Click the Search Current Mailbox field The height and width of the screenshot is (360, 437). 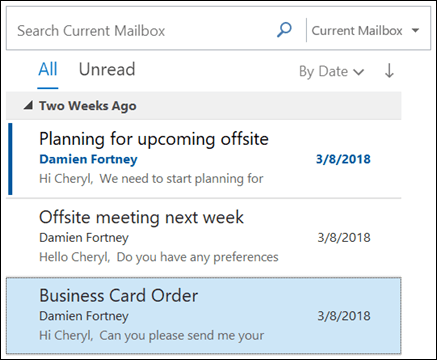point(145,31)
